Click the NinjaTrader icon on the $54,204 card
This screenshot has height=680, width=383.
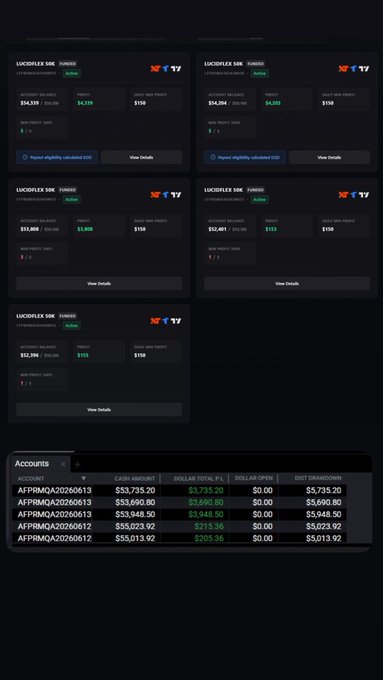coord(344,69)
